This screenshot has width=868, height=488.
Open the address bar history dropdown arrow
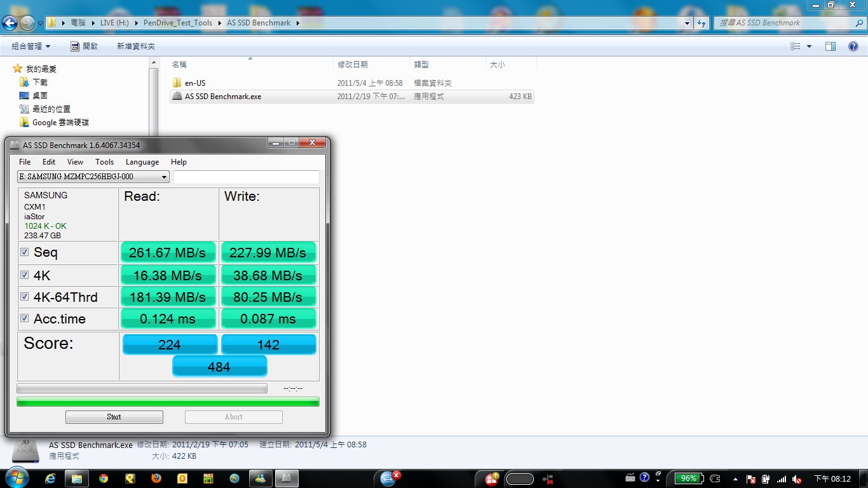tap(687, 23)
